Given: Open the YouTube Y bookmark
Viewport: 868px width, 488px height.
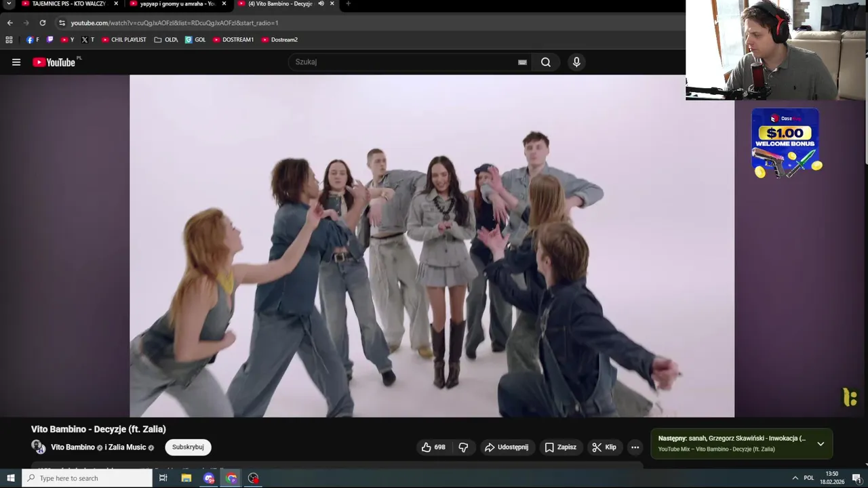Looking at the screenshot, I should (x=67, y=40).
